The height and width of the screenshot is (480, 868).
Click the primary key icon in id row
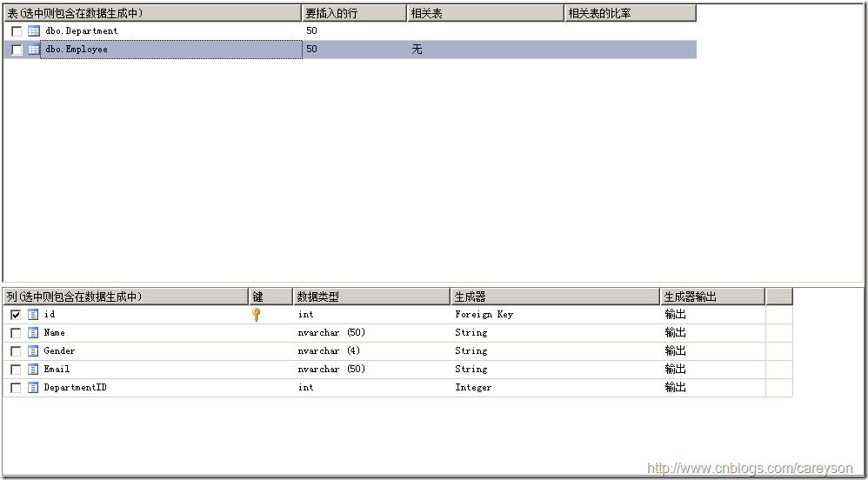tap(257, 315)
